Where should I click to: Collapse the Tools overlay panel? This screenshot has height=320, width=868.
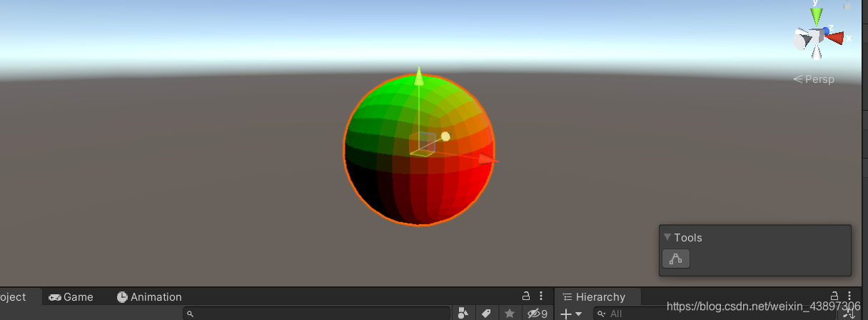(x=667, y=238)
